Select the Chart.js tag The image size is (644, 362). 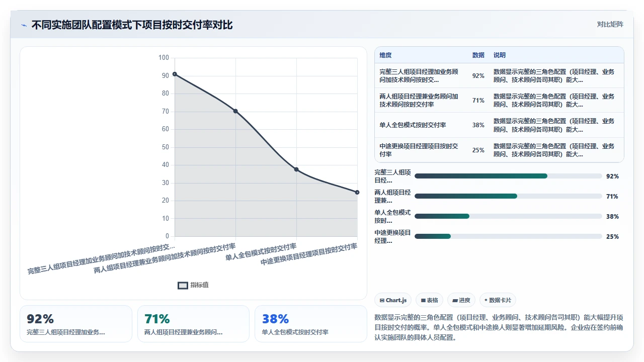[x=393, y=300]
